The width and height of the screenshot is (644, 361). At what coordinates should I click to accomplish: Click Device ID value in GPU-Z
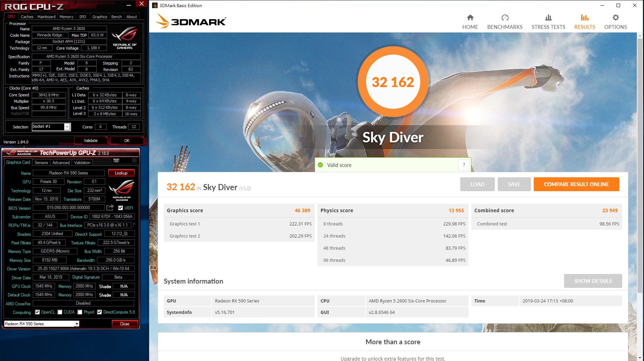click(112, 217)
